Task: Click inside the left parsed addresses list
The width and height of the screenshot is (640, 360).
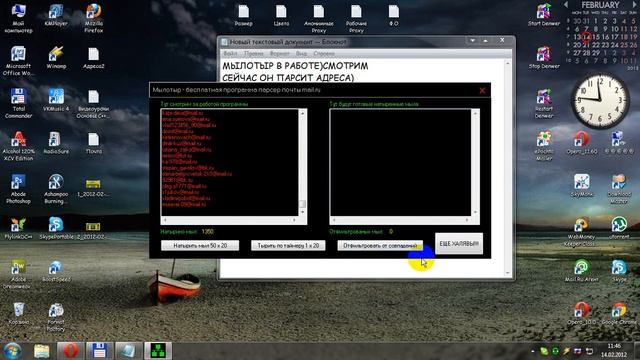Action: [230, 162]
